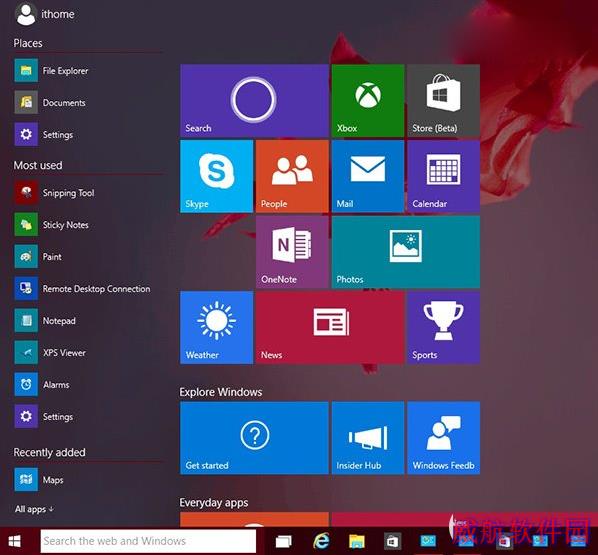Open the Calendar tile
The width and height of the screenshot is (598, 555).
[x=444, y=176]
